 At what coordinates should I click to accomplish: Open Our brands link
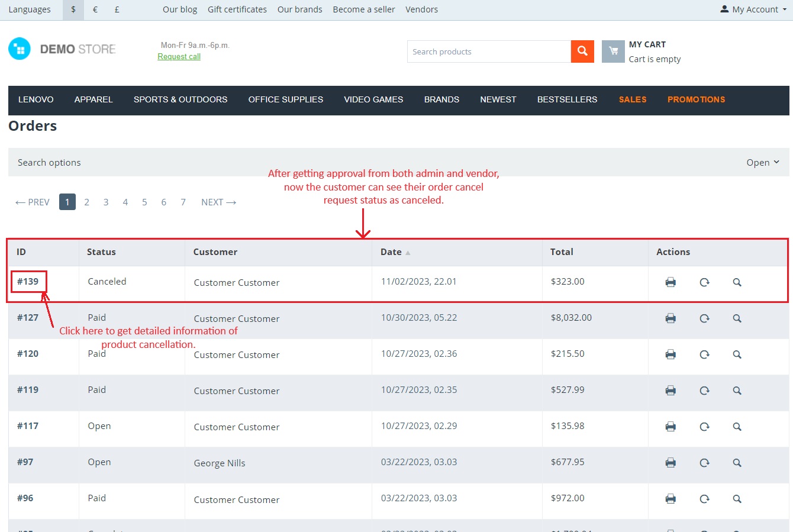click(x=300, y=9)
